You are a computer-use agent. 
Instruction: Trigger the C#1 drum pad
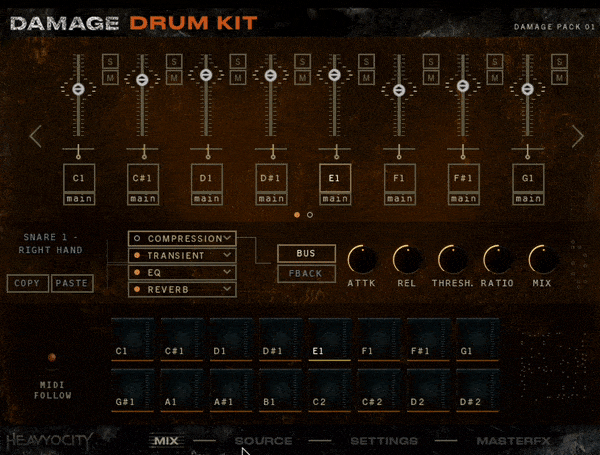(182, 339)
